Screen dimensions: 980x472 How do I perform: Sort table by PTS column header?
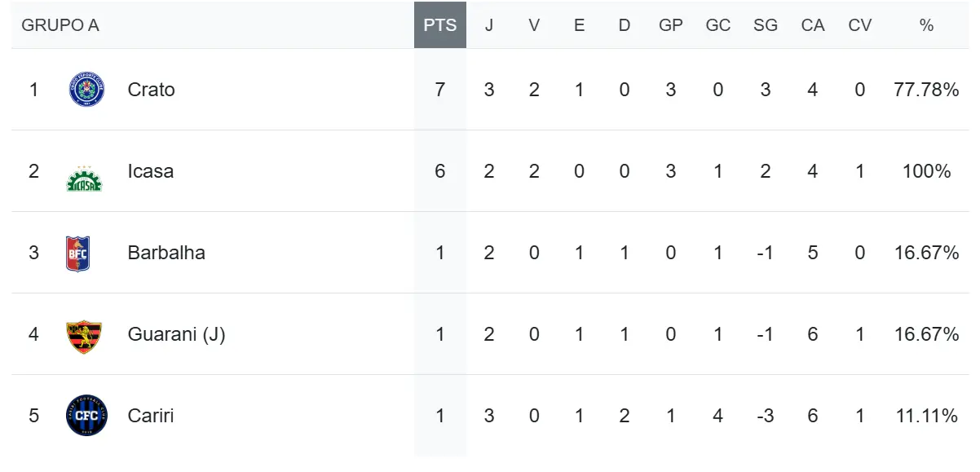coord(440,25)
